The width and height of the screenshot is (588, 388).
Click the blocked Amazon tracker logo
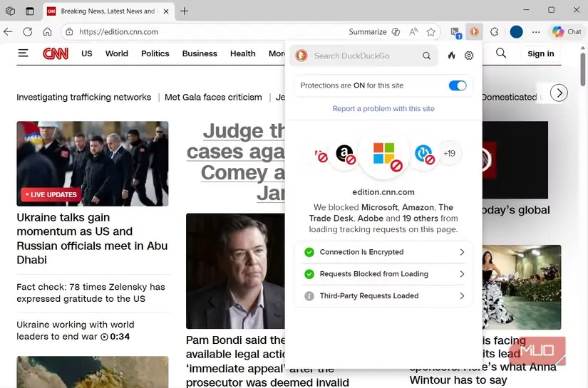coord(345,154)
